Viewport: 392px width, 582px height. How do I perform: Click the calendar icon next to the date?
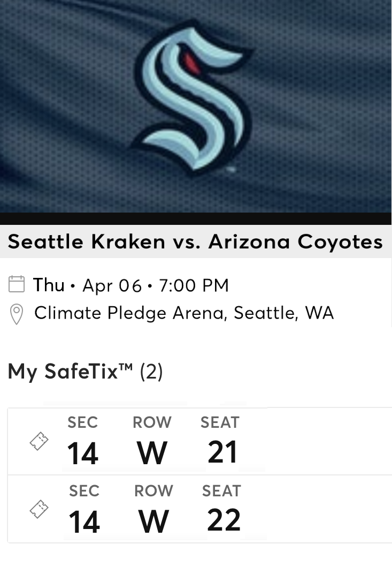click(x=17, y=284)
